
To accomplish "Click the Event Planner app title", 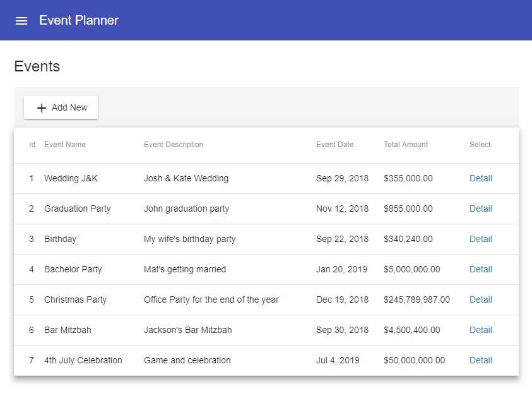I will 79,20.
